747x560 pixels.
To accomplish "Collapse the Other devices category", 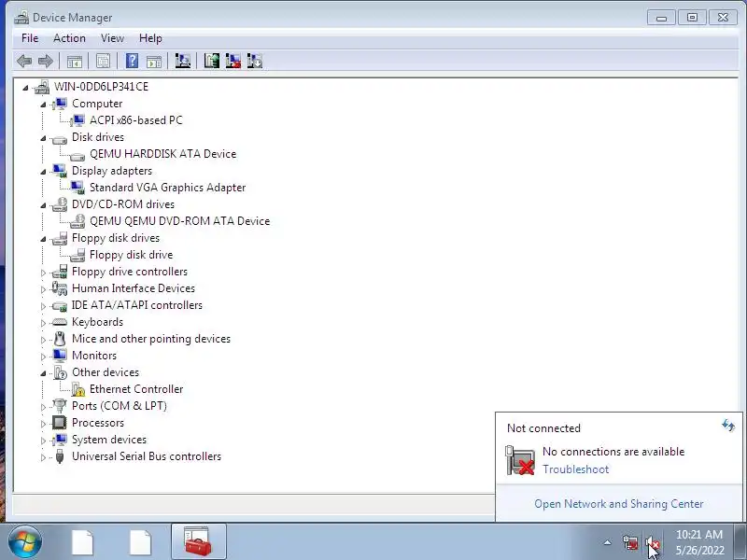I will point(43,373).
